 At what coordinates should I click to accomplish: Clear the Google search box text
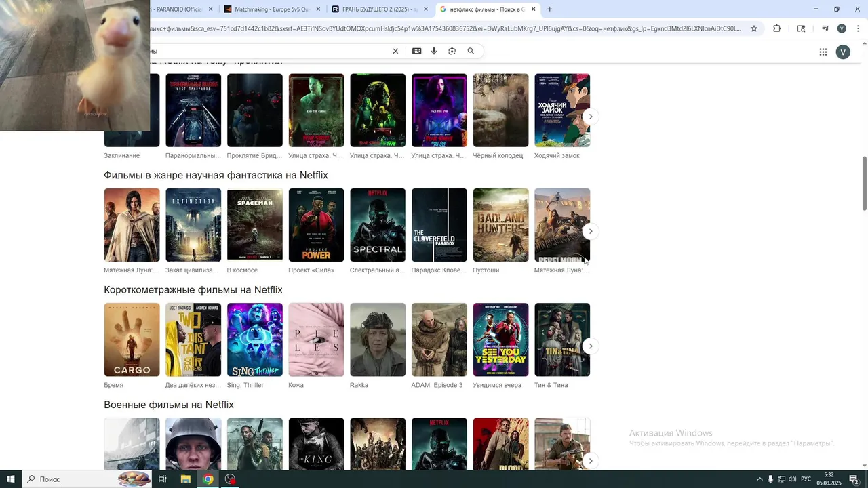click(x=395, y=52)
